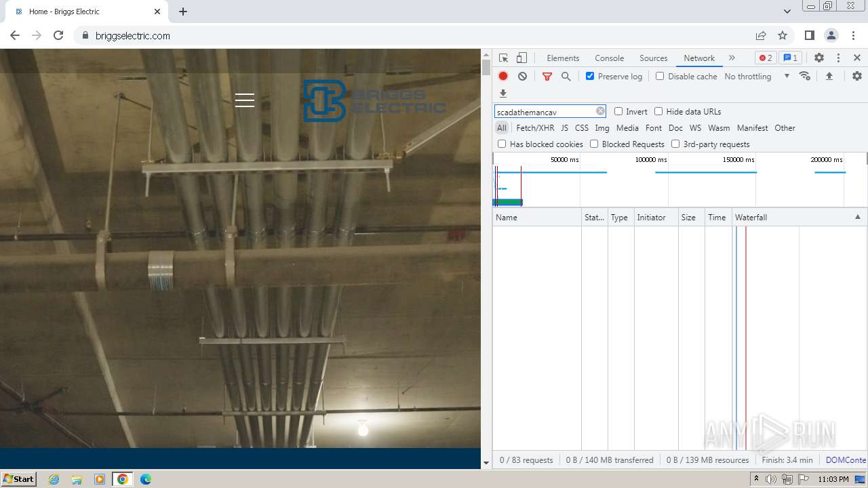Click the Briggs Electric logo

tap(374, 100)
